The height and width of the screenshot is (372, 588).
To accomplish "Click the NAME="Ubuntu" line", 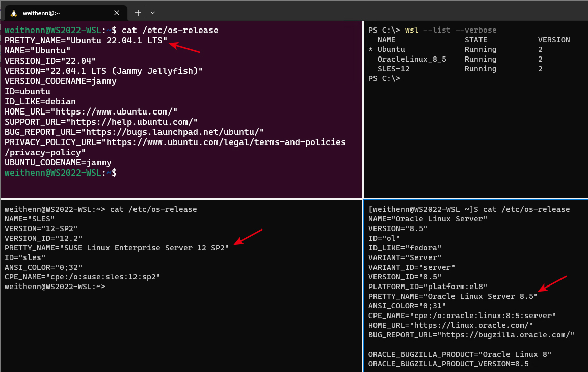I will [x=38, y=50].
